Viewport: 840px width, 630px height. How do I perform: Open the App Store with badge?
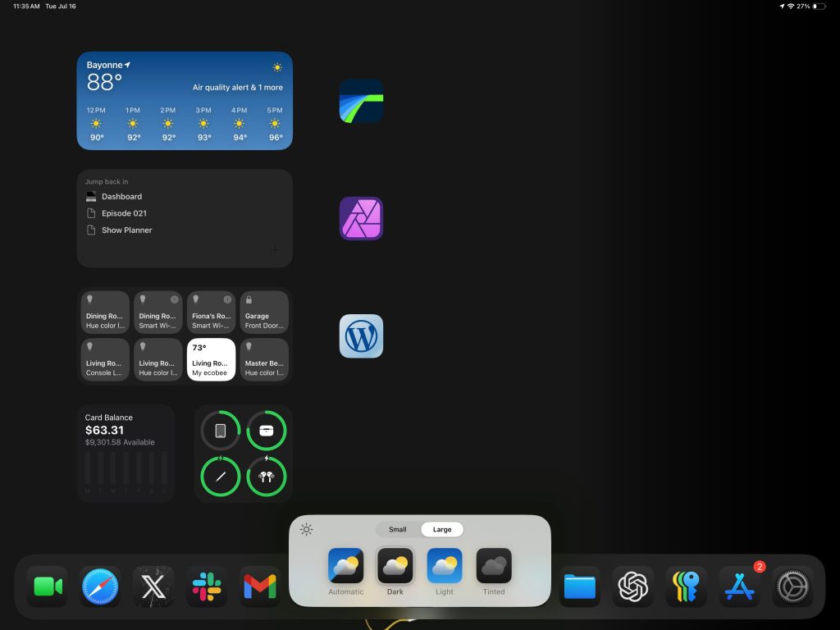(739, 587)
